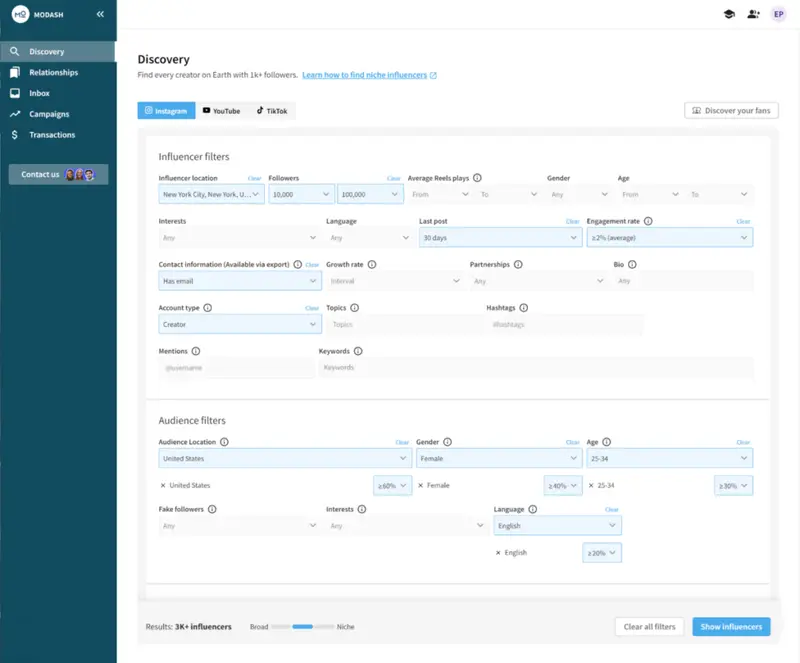The image size is (800, 663).
Task: Switch to the TikTok tab
Action: click(271, 111)
